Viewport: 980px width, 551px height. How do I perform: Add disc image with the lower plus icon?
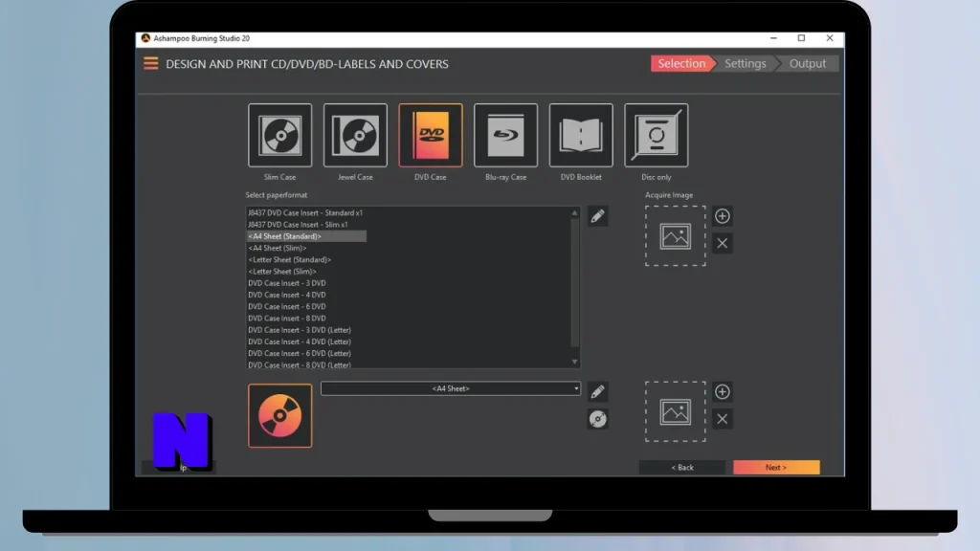click(x=722, y=391)
